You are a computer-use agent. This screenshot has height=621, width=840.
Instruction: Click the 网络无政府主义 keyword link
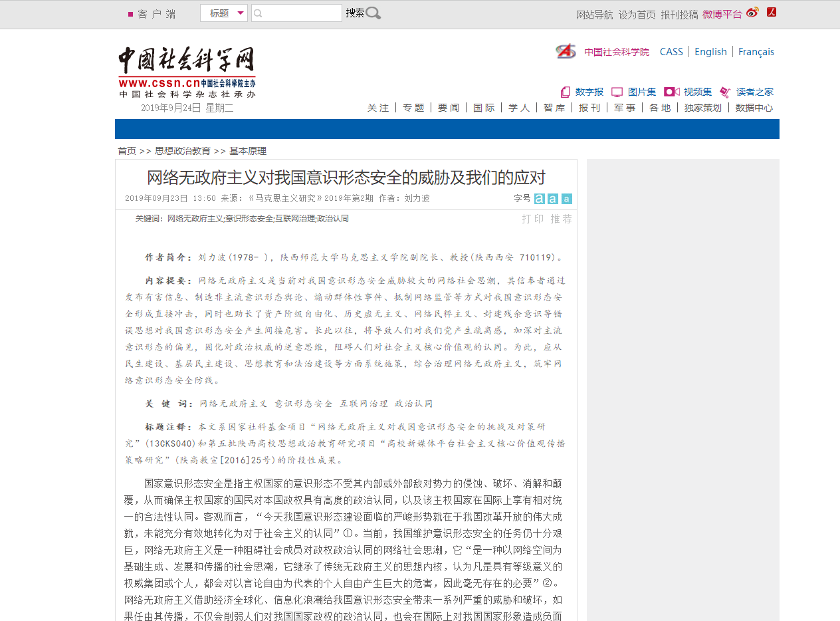point(195,219)
